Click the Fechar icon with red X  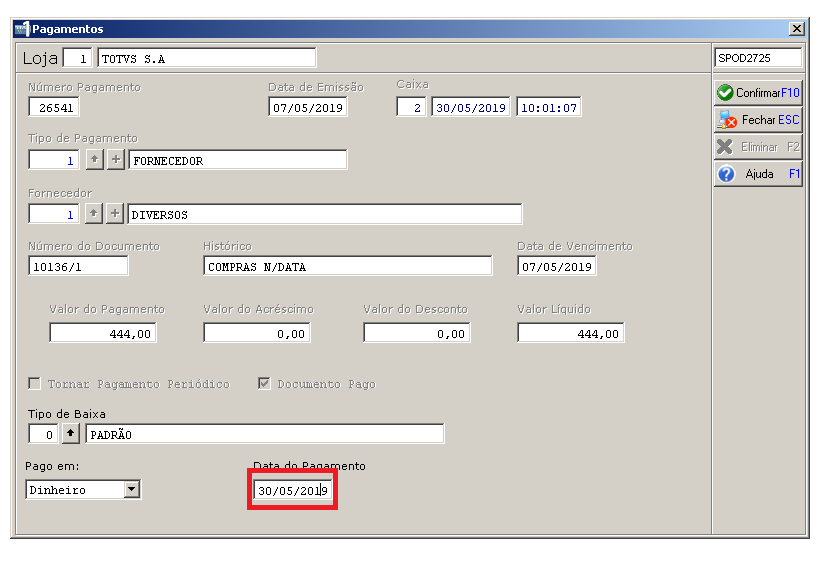coord(726,120)
